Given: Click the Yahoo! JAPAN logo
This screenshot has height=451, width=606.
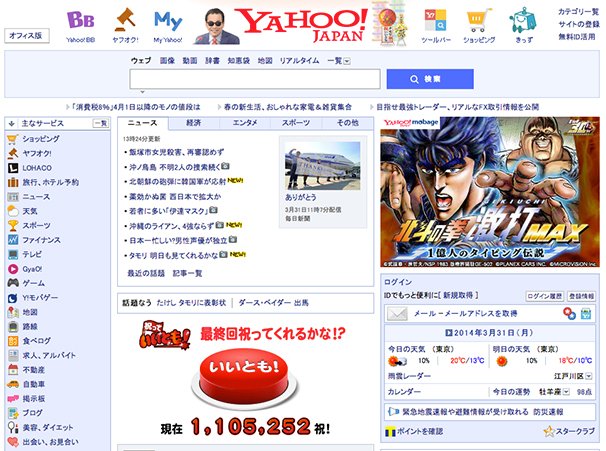Looking at the screenshot, I should (301, 25).
